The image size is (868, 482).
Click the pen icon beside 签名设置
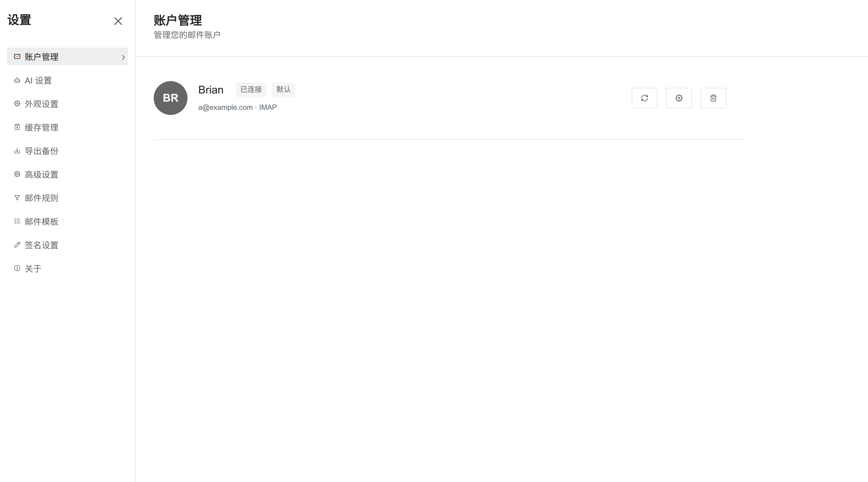coord(17,245)
